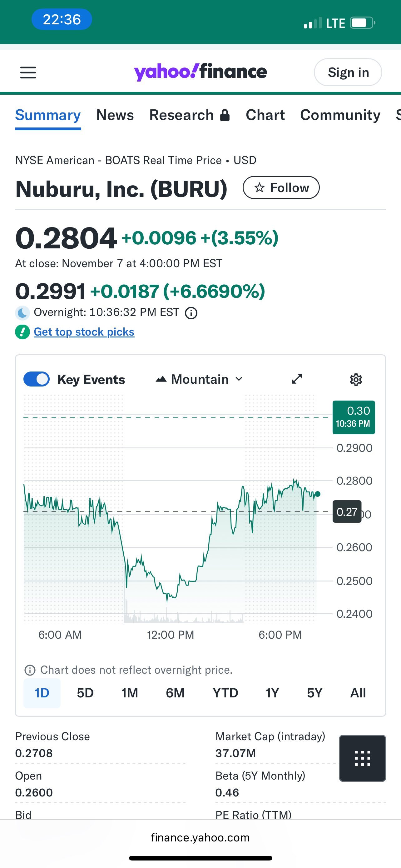Click the chart settings gear icon

point(356,379)
